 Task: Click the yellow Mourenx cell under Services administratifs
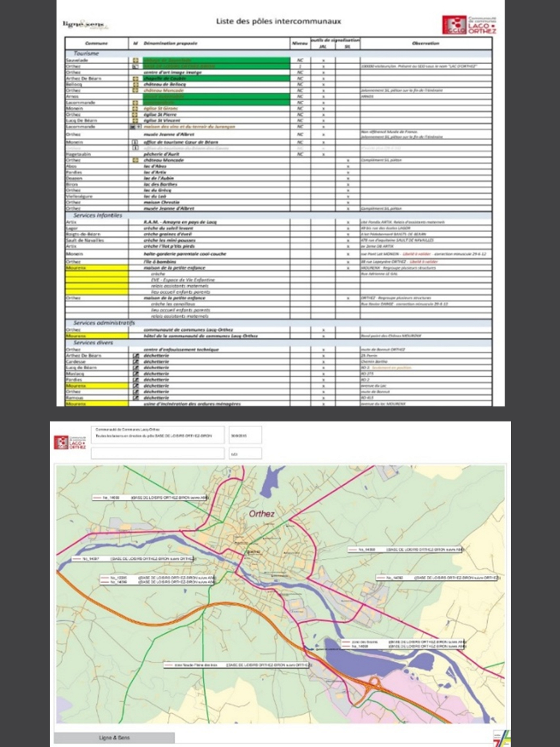97,336
